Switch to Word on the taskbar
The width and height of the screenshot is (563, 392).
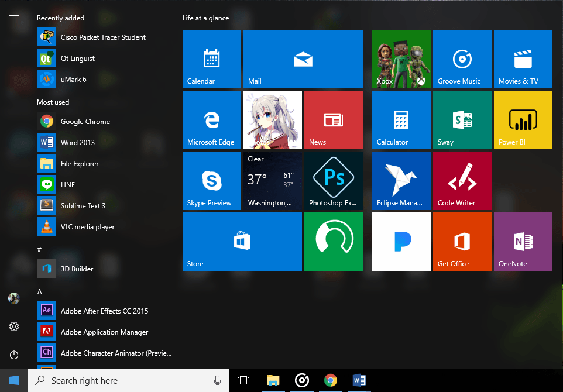359,380
